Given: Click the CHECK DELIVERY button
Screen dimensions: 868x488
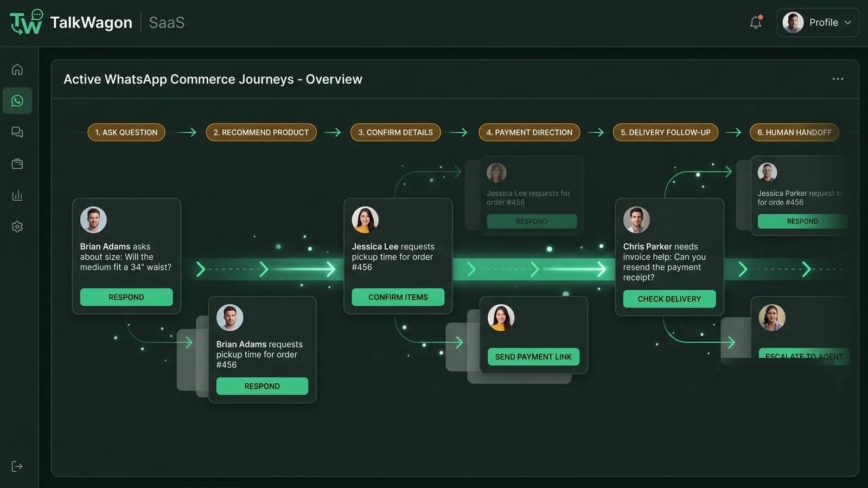Looking at the screenshot, I should 669,299.
